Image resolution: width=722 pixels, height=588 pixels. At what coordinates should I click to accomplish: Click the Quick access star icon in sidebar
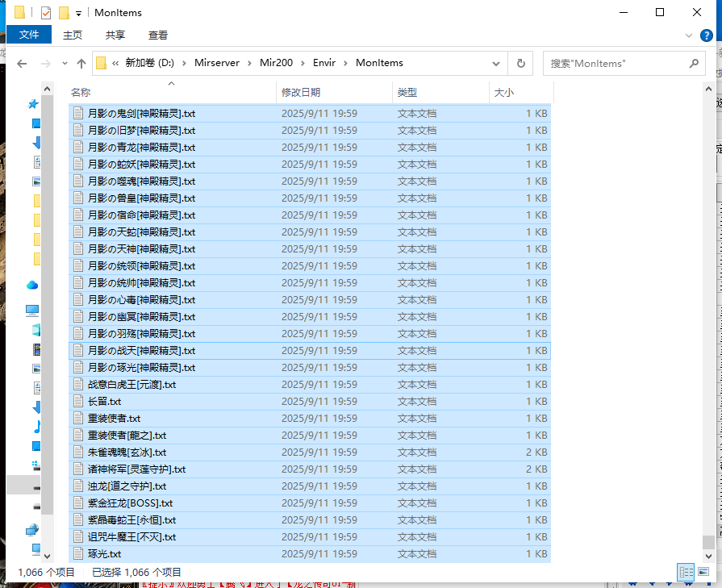33,104
